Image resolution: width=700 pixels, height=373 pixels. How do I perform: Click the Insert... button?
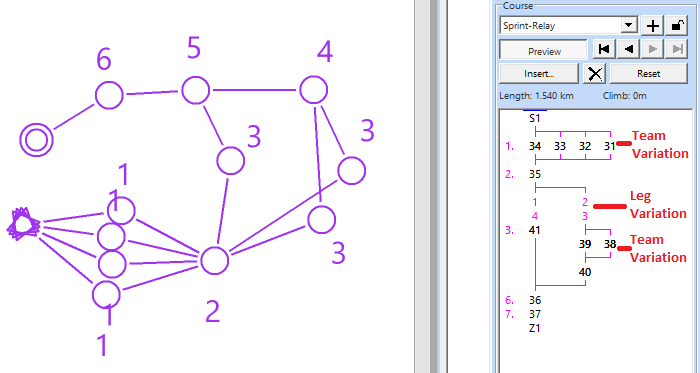point(539,74)
